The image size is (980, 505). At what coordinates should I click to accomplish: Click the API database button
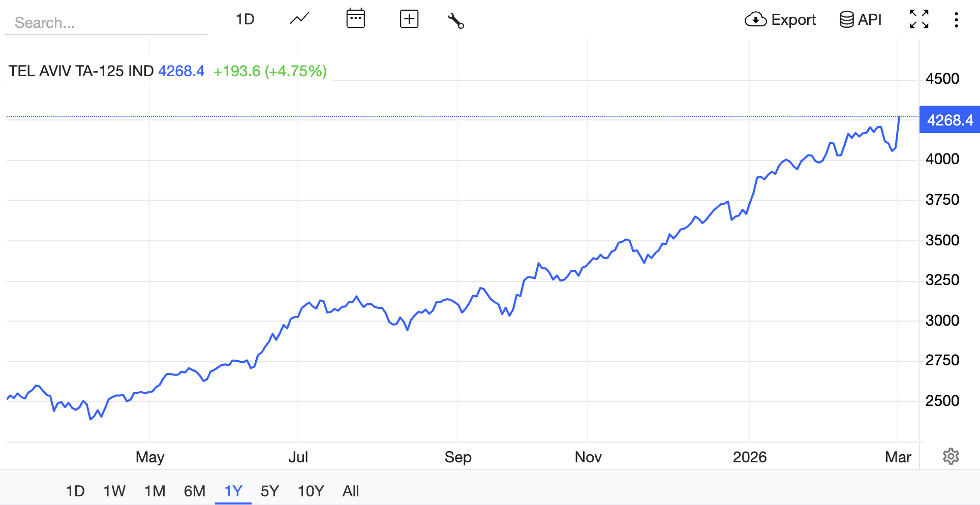861,20
